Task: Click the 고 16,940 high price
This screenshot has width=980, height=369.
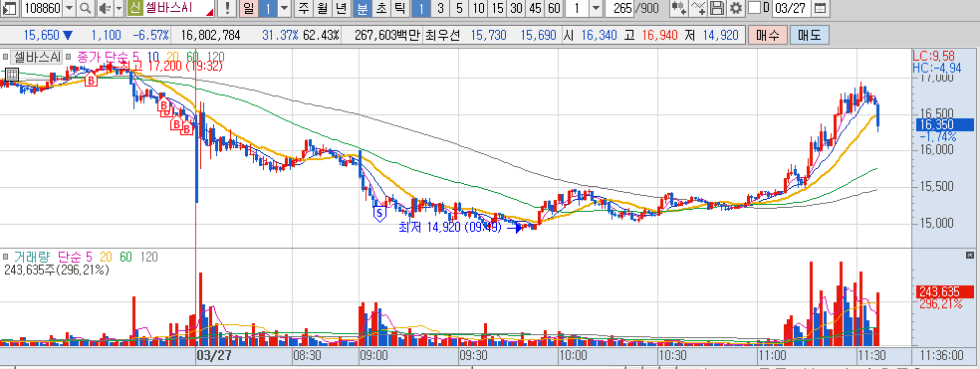Action: 651,35
